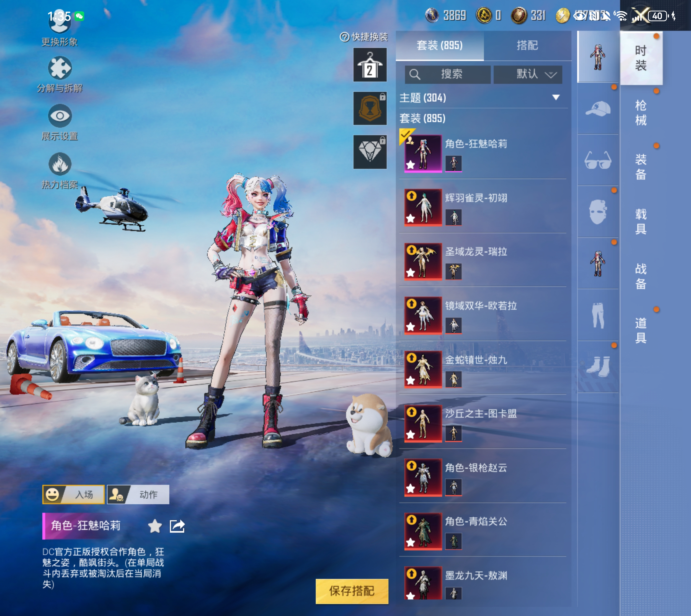Open 分解与拆解 puzzle icon
The width and height of the screenshot is (691, 616).
(60, 68)
